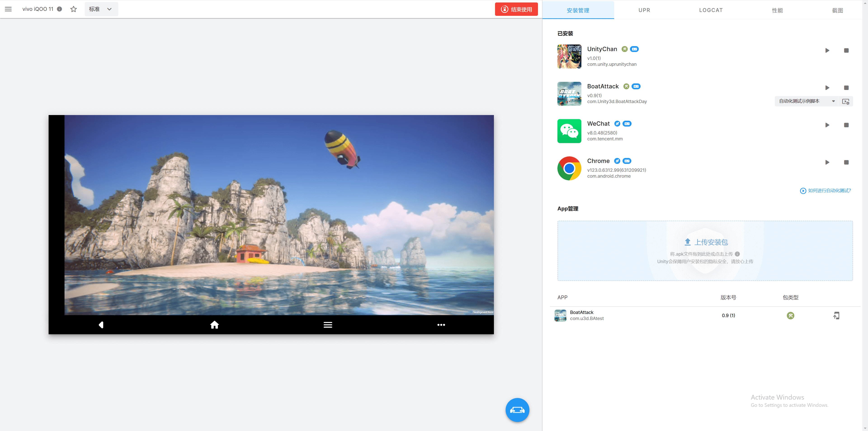The image size is (868, 431).
Task: Start WeChat using its play button
Action: (x=827, y=125)
